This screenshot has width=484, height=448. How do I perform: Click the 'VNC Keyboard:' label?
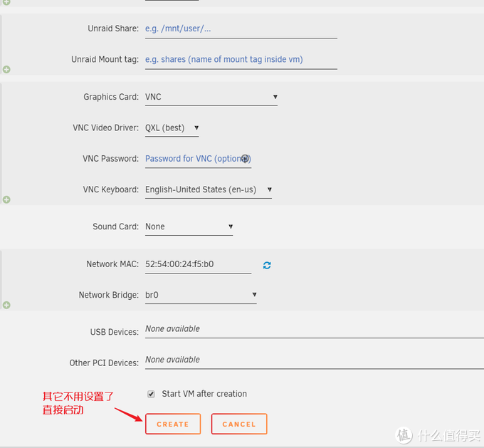coord(111,189)
